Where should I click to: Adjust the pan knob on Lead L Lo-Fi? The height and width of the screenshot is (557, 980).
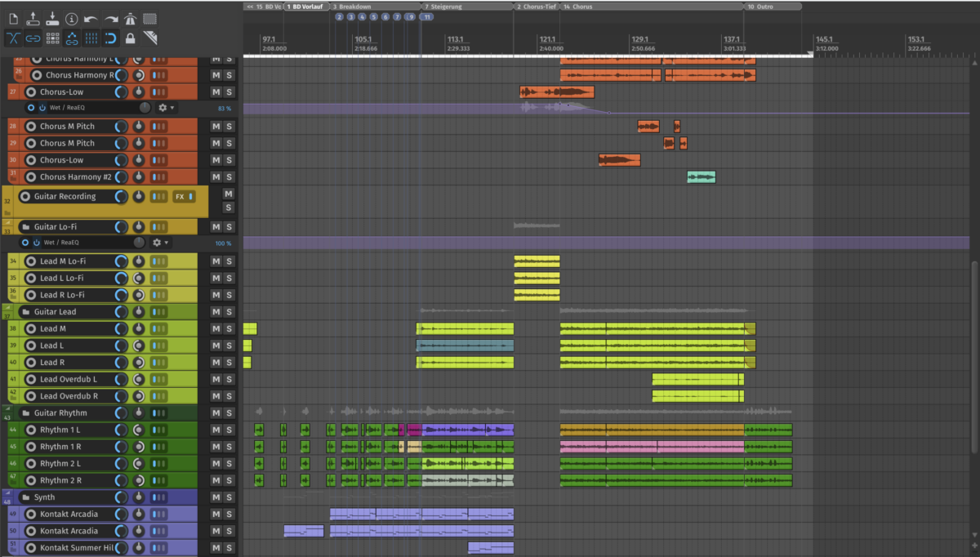point(139,278)
